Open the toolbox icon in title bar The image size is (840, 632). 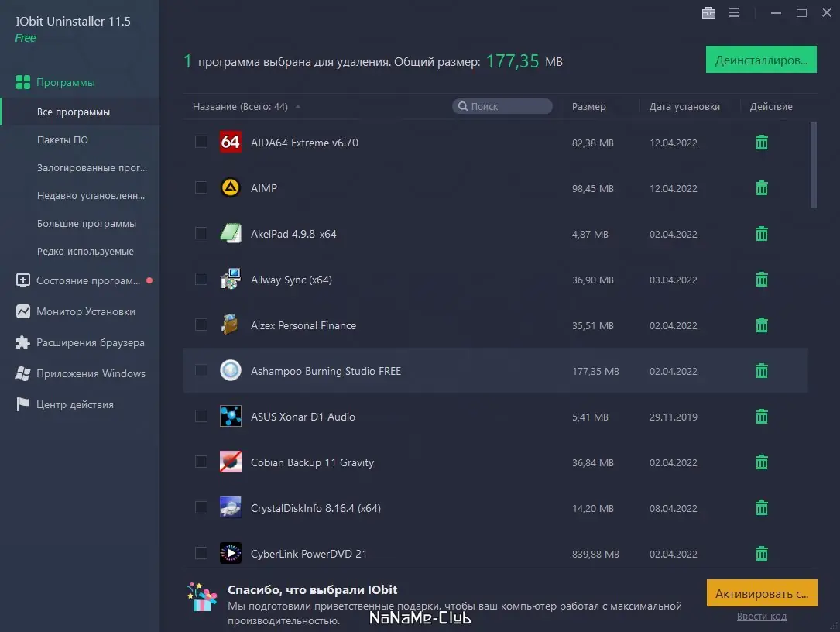tap(708, 13)
